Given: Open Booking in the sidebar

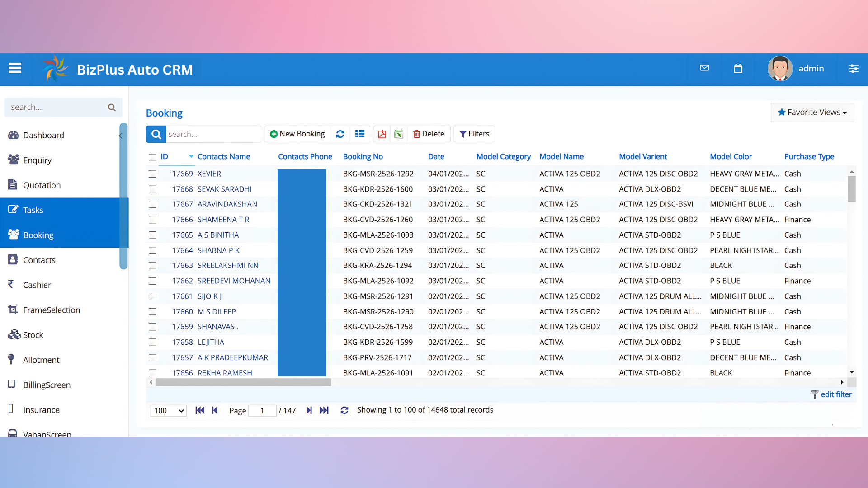Looking at the screenshot, I should [x=64, y=235].
